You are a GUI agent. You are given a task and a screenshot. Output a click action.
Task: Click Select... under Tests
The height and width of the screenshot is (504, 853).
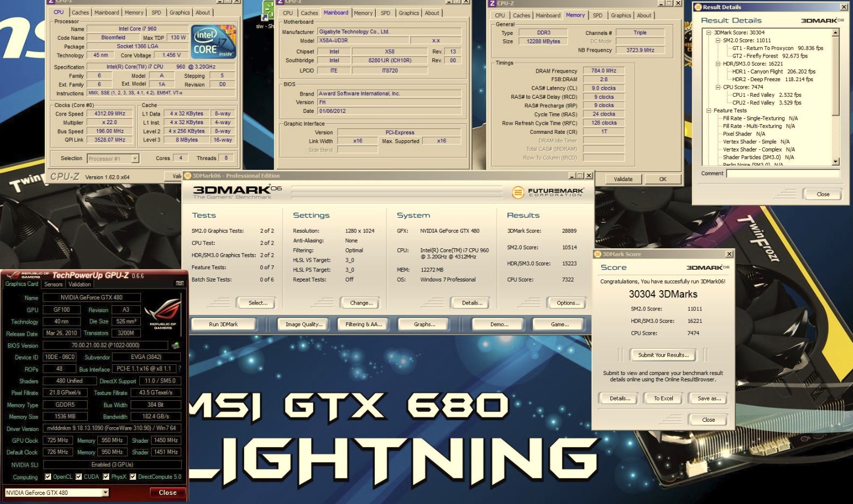tap(258, 303)
